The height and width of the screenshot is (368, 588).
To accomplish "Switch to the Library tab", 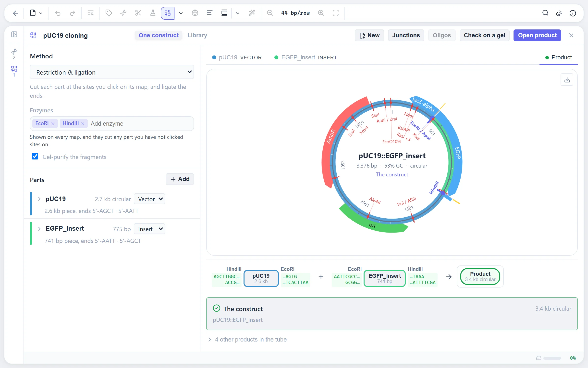I will pyautogui.click(x=197, y=35).
